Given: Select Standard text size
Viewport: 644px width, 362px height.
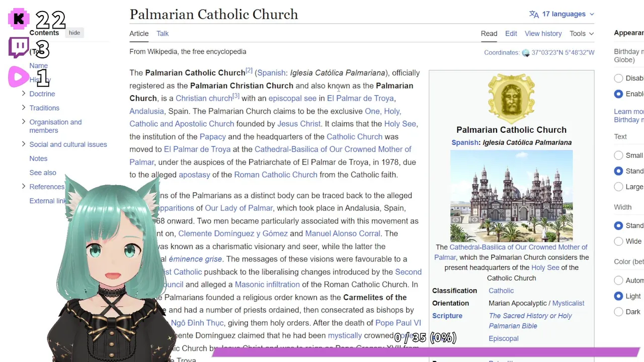Looking at the screenshot, I should (618, 171).
